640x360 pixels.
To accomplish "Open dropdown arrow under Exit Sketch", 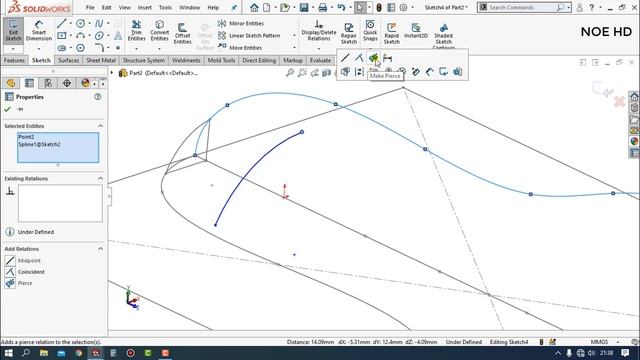I will [13, 49].
